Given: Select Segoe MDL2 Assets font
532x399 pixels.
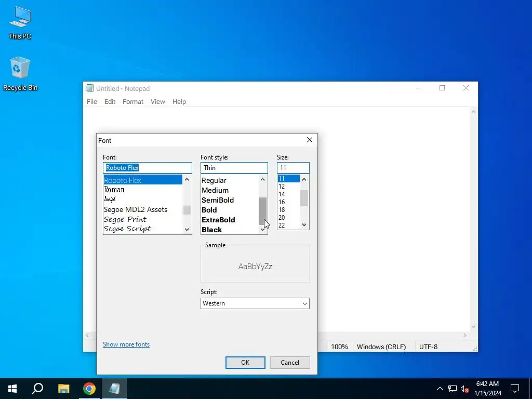Looking at the screenshot, I should 143,209.
